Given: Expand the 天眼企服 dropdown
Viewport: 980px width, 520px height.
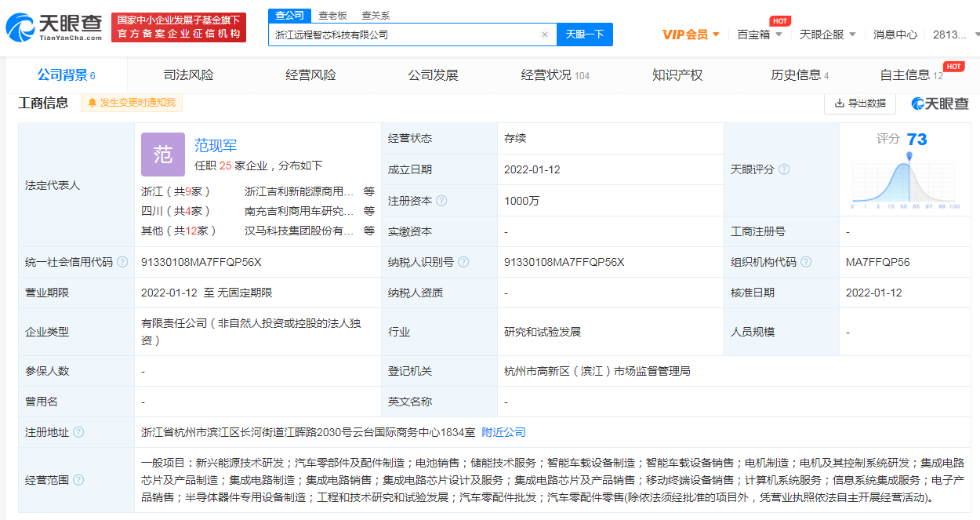Looking at the screenshot, I should (828, 34).
